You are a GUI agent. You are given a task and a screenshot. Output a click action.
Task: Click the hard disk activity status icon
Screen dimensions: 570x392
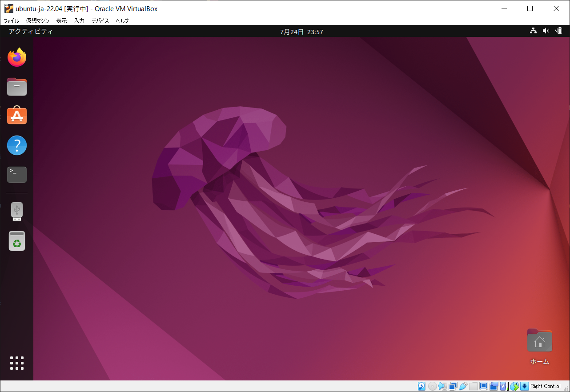pos(421,386)
